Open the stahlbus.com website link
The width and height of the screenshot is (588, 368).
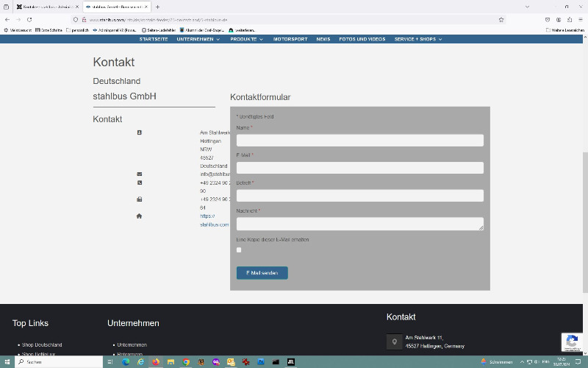point(214,220)
